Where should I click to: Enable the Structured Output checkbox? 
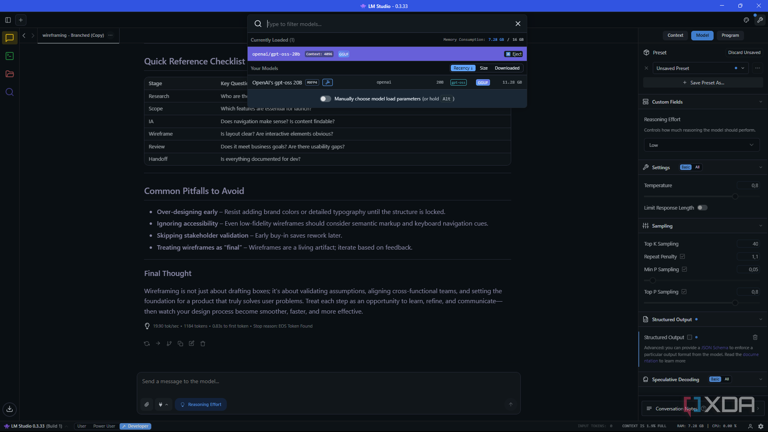pos(689,337)
